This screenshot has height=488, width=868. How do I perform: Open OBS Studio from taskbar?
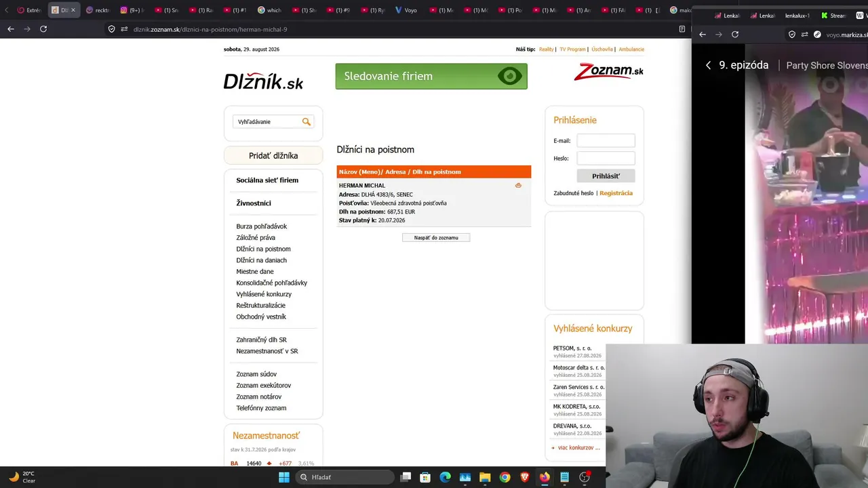(585, 477)
